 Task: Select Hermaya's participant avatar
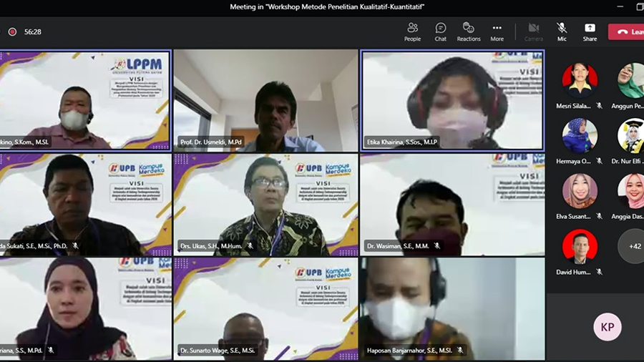[579, 135]
